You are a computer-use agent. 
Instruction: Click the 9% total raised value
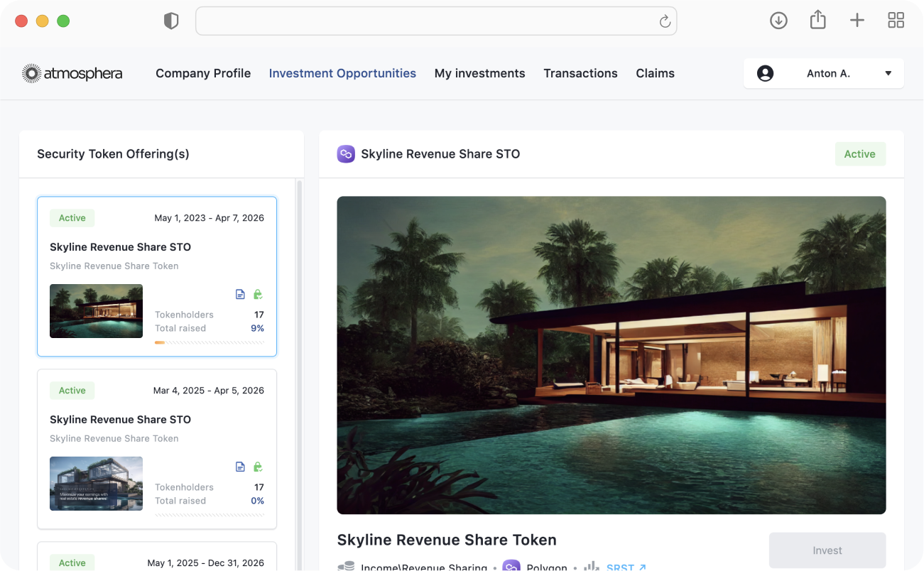point(257,328)
